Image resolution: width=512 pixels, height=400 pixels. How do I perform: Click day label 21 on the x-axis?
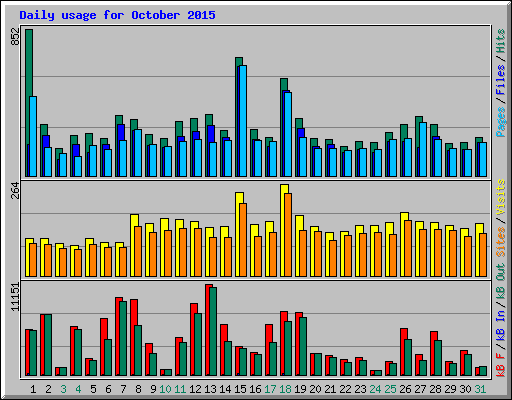point(330,389)
